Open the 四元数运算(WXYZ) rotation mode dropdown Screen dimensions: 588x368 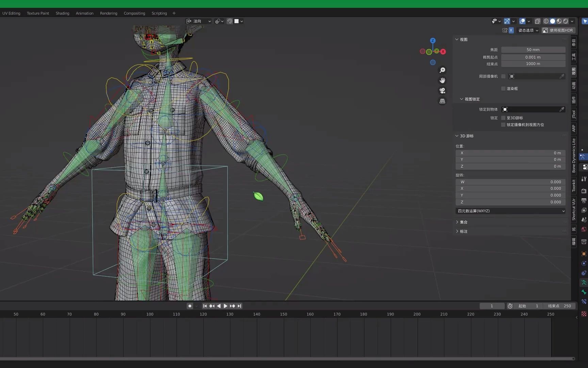tap(510, 211)
